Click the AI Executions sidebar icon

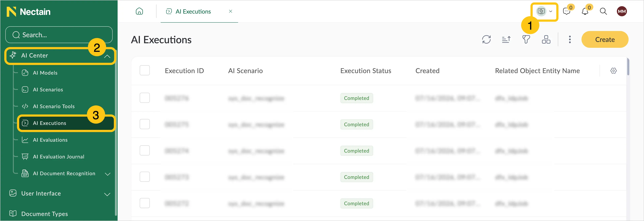(25, 123)
